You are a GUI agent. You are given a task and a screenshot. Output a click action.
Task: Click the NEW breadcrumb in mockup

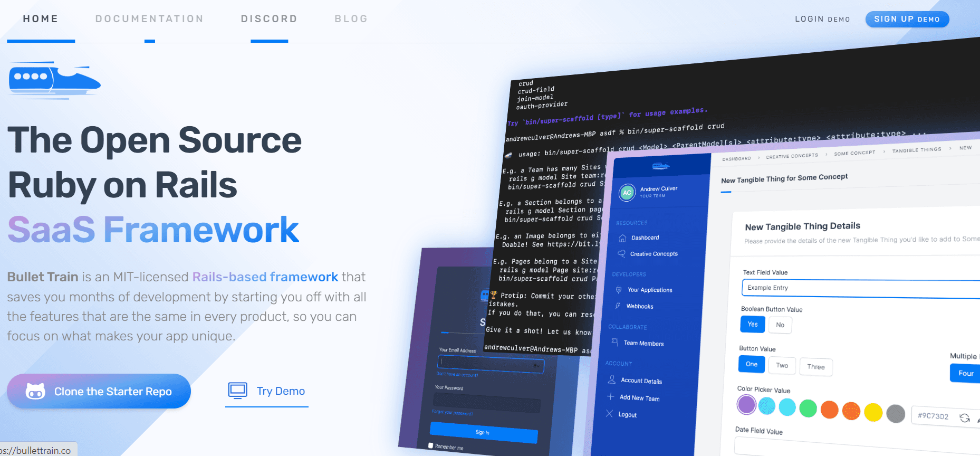click(965, 148)
